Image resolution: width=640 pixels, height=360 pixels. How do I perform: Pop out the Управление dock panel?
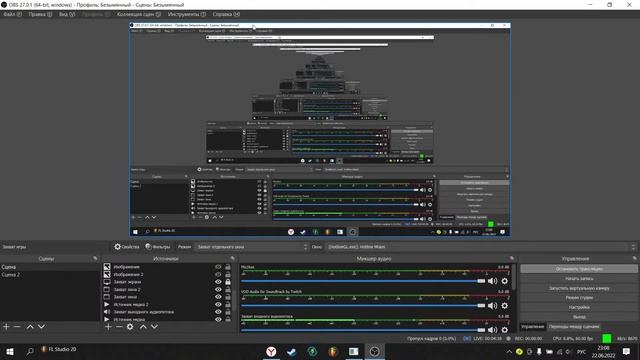(634, 258)
